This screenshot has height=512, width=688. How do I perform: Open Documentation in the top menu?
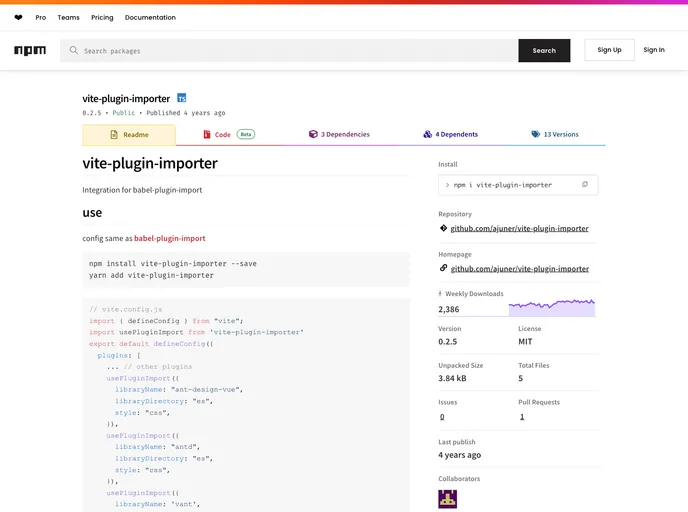point(150,18)
